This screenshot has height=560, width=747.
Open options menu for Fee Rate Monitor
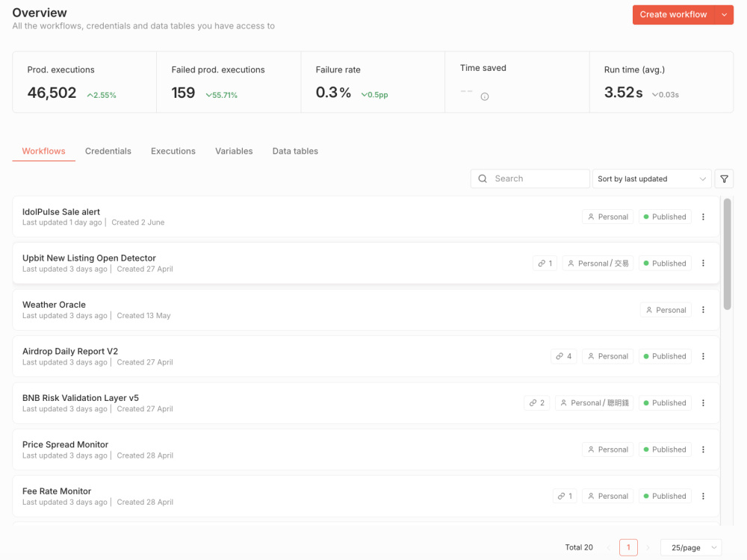coord(703,497)
